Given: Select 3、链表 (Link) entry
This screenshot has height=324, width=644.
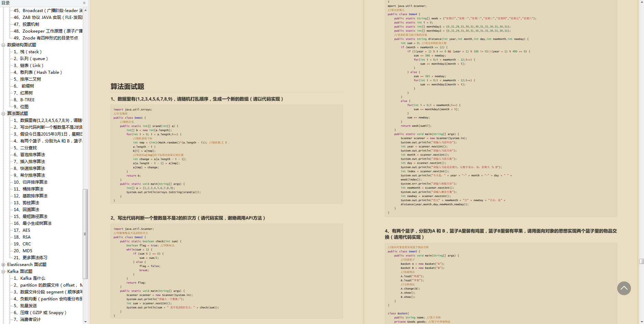Looking at the screenshot, I should click(28, 66).
